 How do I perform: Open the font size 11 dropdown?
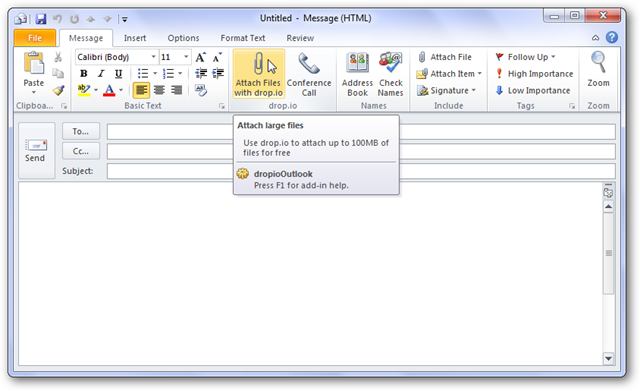pyautogui.click(x=186, y=57)
